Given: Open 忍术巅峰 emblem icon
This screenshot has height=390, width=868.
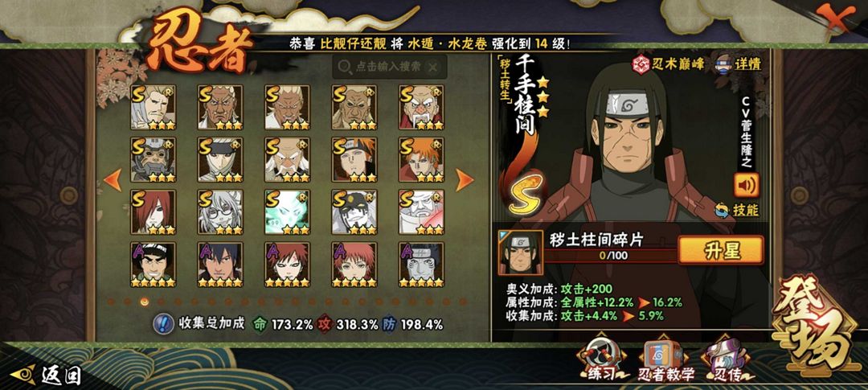Looking at the screenshot, I should [669, 64].
